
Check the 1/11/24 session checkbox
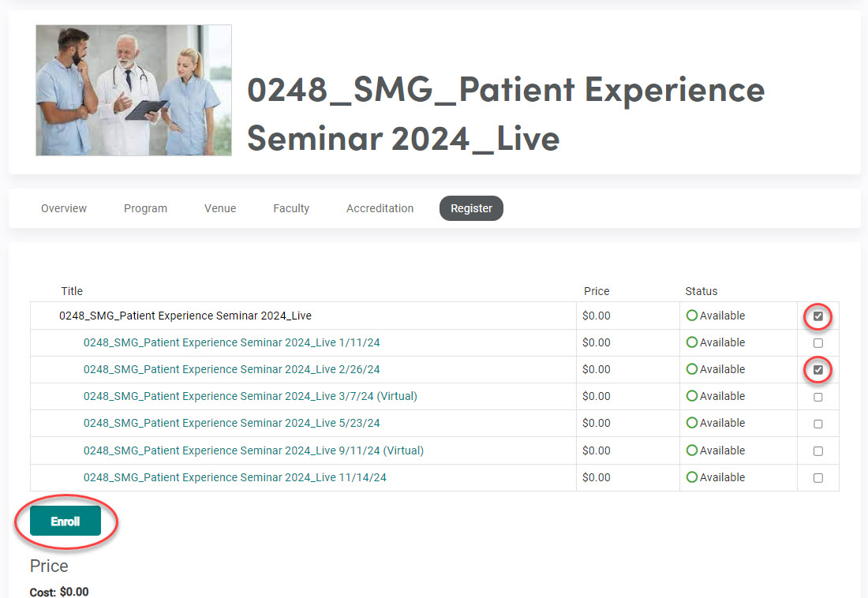[x=817, y=343]
